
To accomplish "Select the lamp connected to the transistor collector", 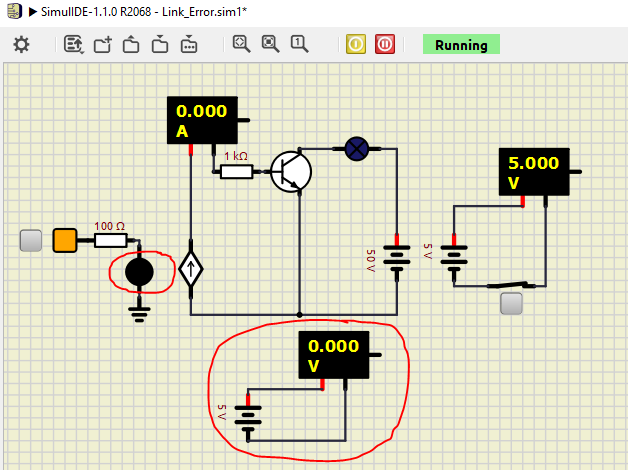I will coord(356,148).
